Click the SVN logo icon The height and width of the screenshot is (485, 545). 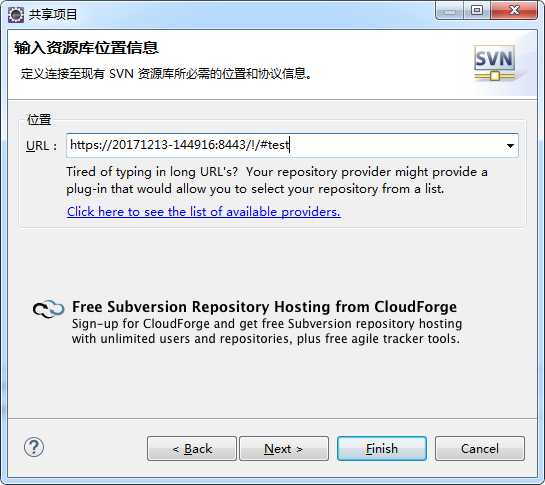click(495, 63)
